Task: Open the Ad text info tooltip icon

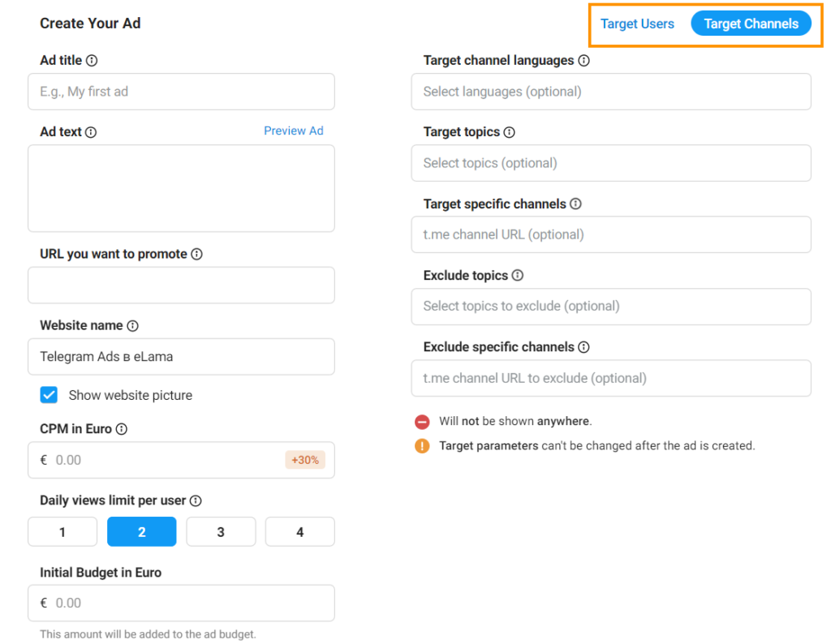Action: point(89,131)
